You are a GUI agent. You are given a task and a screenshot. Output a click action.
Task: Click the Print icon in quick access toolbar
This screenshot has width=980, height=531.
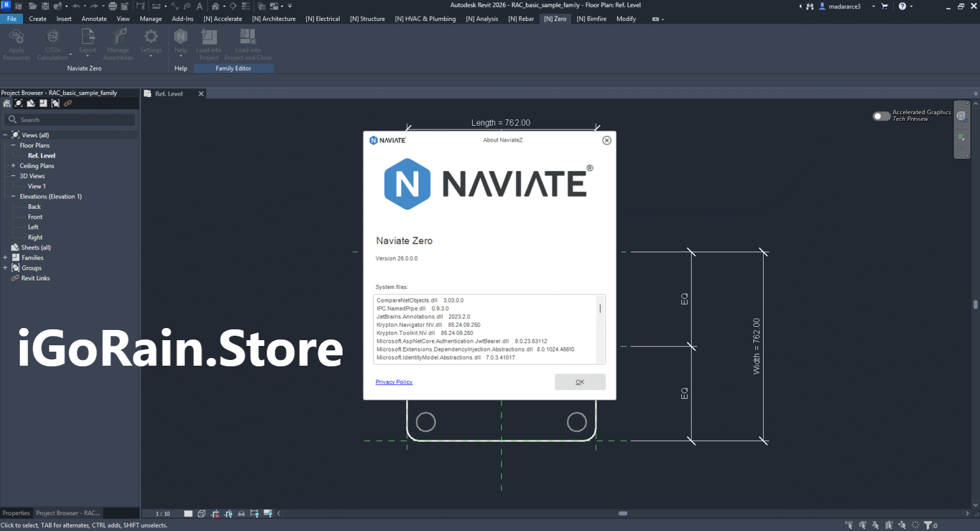point(112,6)
